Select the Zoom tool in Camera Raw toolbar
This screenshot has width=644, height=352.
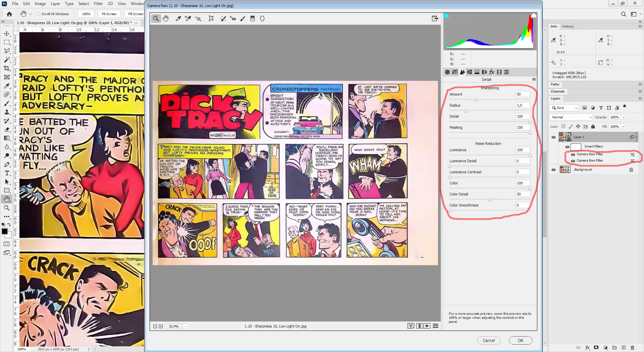coord(156,19)
